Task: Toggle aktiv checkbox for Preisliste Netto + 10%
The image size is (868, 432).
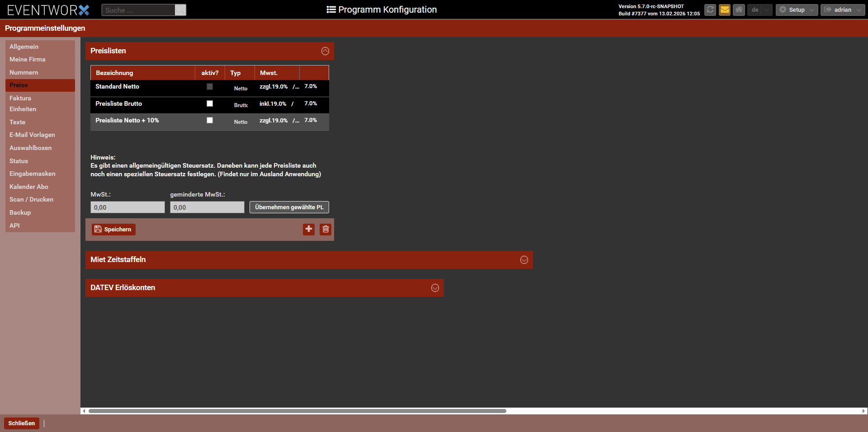Action: pyautogui.click(x=210, y=120)
